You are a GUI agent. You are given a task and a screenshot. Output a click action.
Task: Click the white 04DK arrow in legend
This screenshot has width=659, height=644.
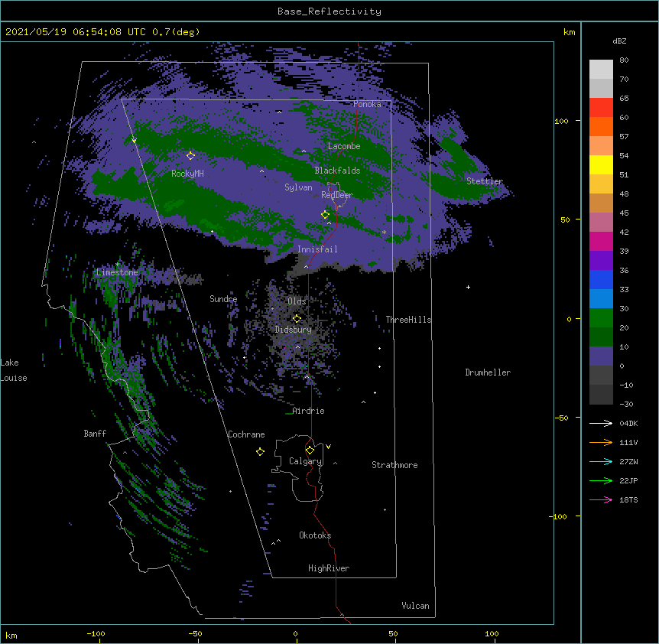click(x=601, y=423)
